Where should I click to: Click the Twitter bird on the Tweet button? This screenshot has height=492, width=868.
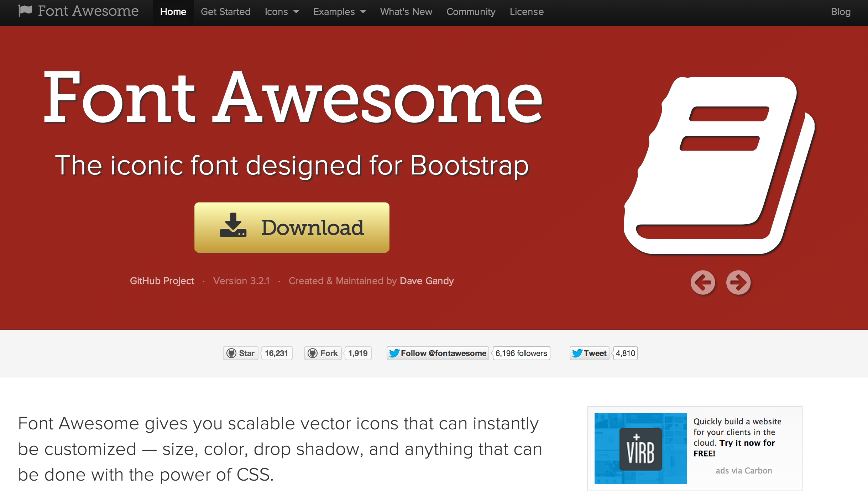(x=577, y=353)
